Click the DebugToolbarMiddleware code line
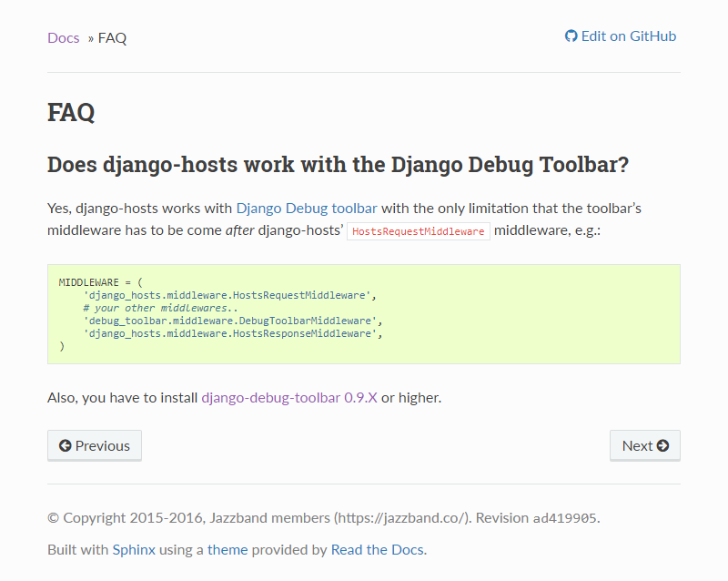This screenshot has height=581, width=728. click(233, 321)
